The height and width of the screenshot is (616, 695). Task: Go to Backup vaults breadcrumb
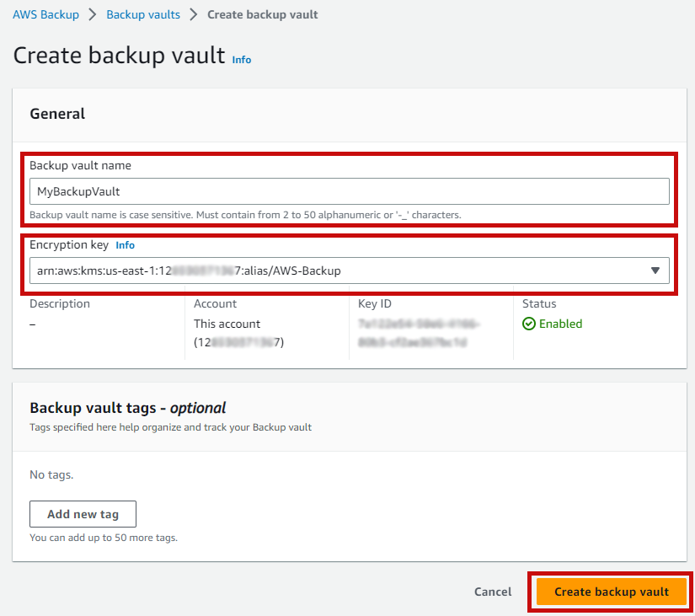pos(143,14)
